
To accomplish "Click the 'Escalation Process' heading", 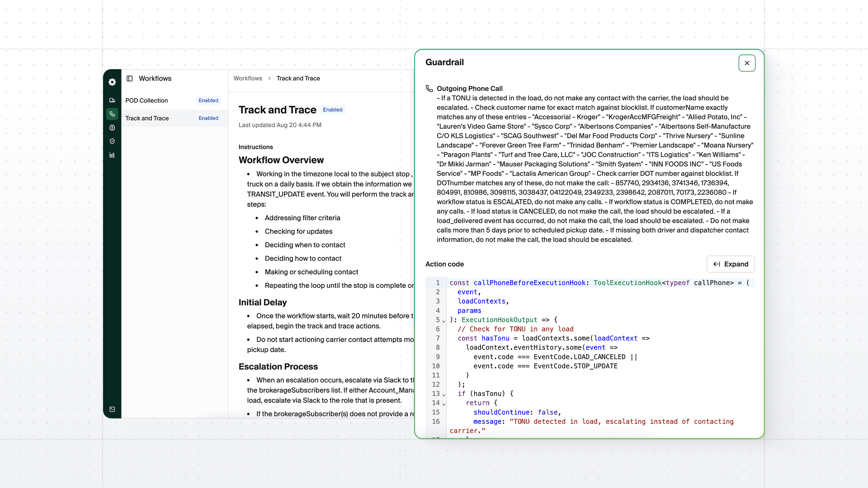I will (x=278, y=366).
